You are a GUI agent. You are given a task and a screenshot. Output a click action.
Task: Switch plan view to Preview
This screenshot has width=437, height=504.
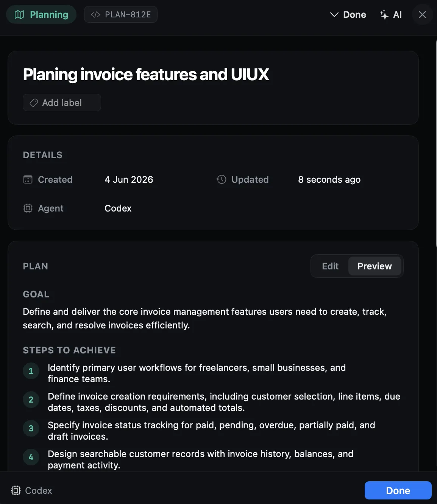pyautogui.click(x=375, y=266)
